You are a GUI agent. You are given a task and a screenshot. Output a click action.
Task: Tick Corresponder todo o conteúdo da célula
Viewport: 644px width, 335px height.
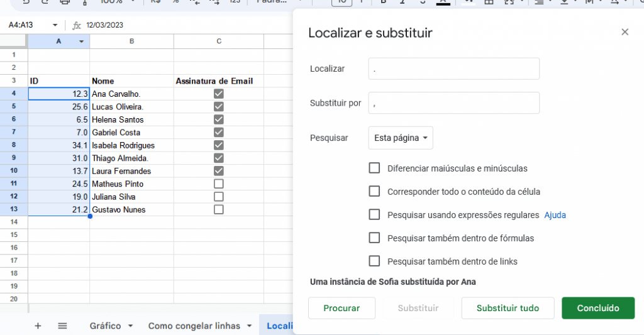click(x=374, y=192)
